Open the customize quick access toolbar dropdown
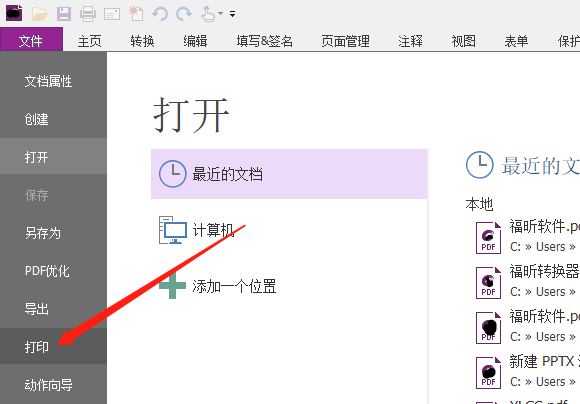Image resolution: width=580 pixels, height=404 pixels. tap(233, 14)
